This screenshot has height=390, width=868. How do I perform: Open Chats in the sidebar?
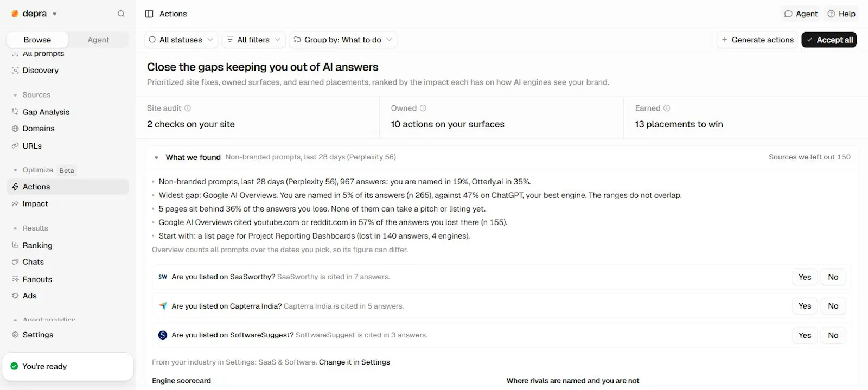click(x=68, y=262)
